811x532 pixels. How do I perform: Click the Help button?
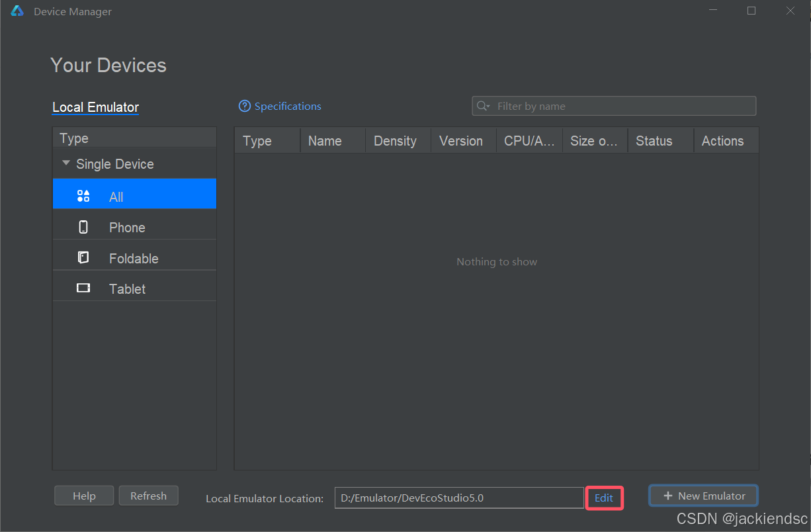84,496
